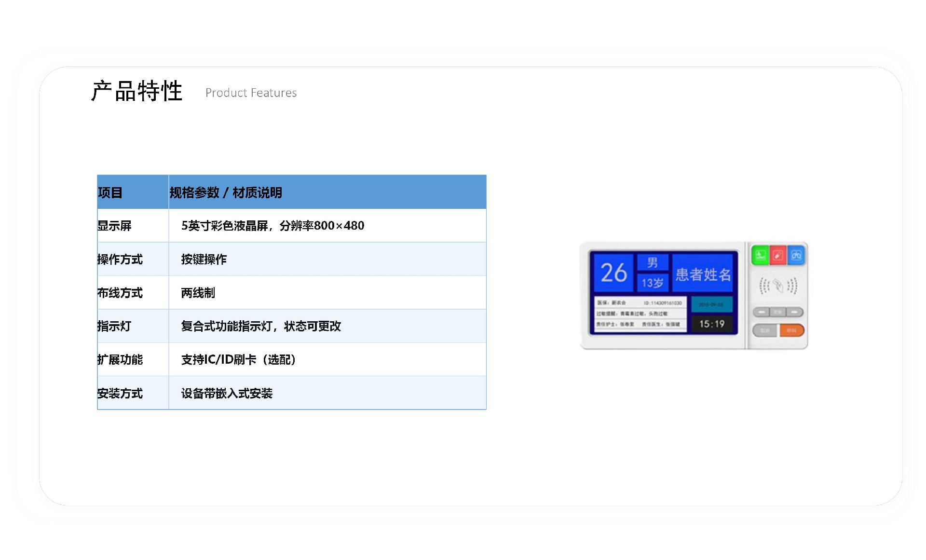Click the red pill icon on the device
This screenshot has width=926, height=560.
tap(777, 255)
